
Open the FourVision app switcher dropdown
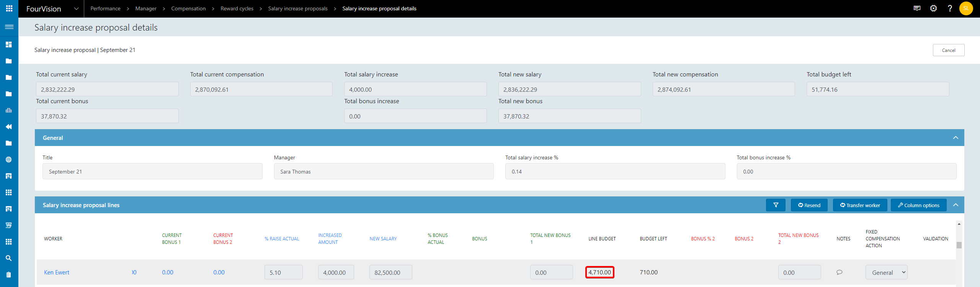[x=76, y=8]
